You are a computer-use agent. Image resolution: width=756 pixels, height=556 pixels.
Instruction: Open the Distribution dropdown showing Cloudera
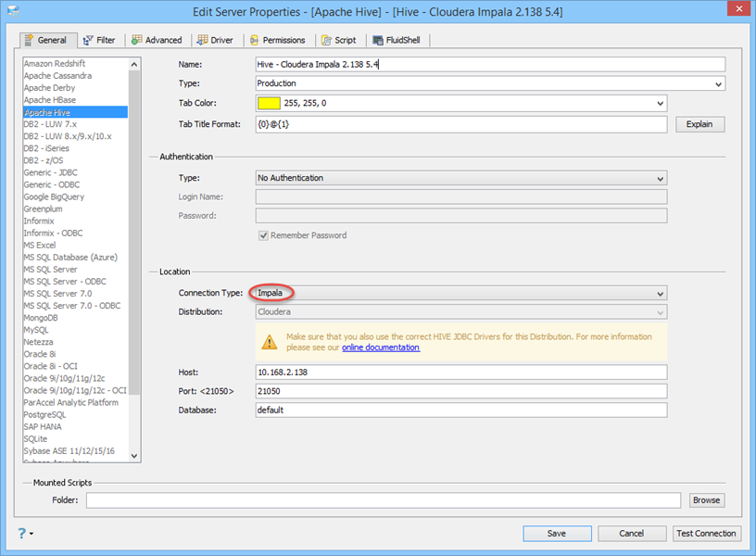pyautogui.click(x=461, y=312)
